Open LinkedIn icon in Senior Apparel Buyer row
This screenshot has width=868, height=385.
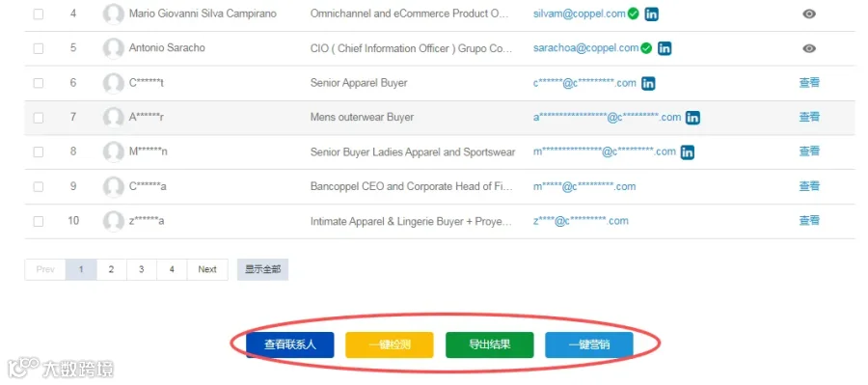coord(648,84)
